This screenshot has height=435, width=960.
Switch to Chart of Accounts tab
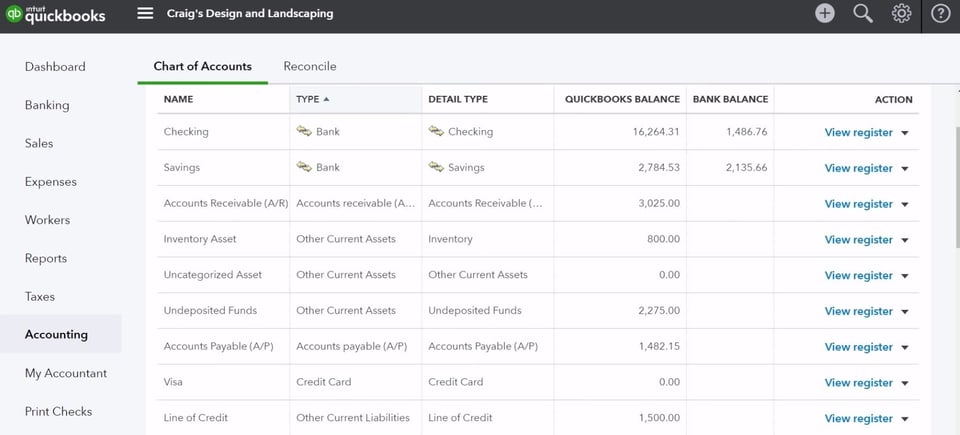coord(203,66)
